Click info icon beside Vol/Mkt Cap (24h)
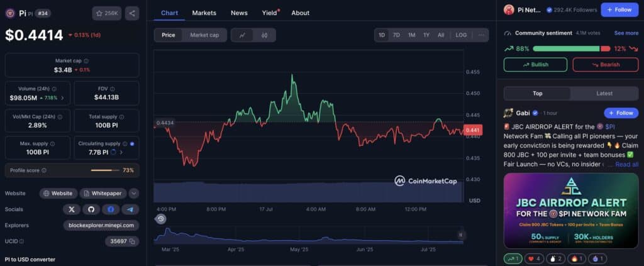 point(60,116)
